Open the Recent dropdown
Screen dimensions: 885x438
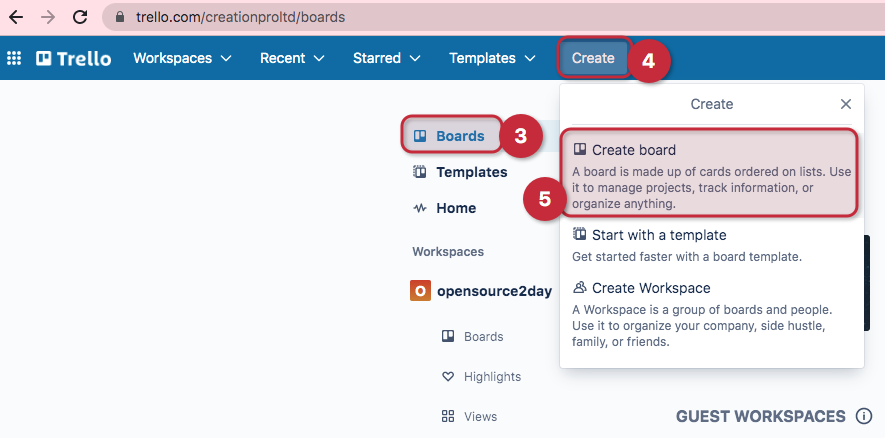[x=292, y=58]
